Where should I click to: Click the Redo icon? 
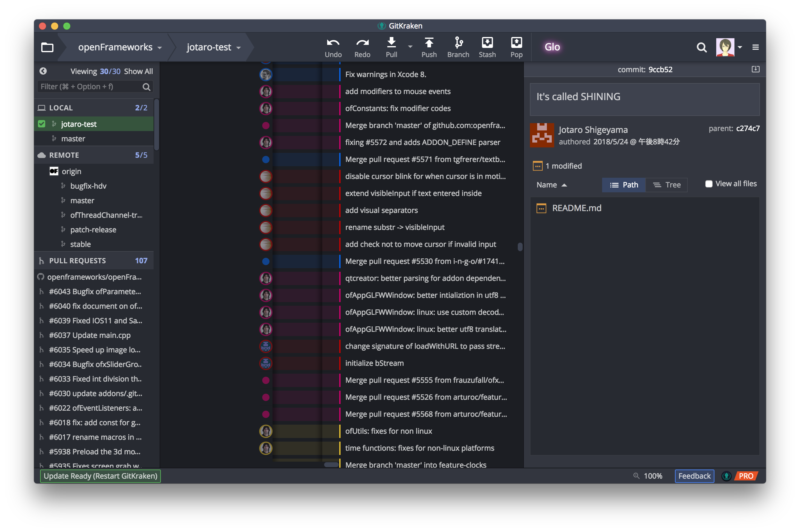pyautogui.click(x=362, y=47)
